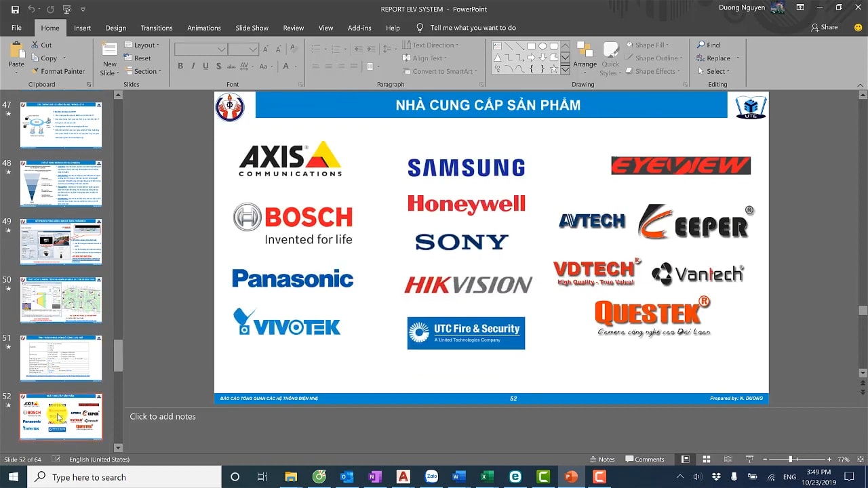Select the Star shape in the gallery

[x=553, y=69]
